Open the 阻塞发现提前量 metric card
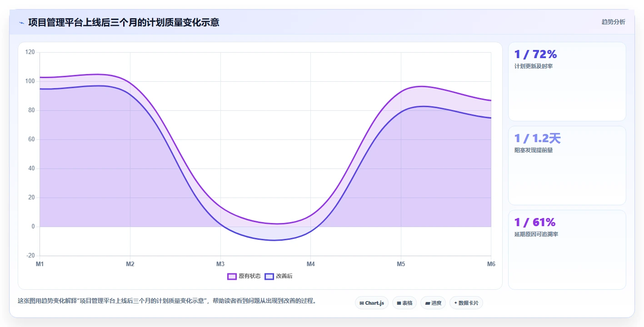 point(567,166)
